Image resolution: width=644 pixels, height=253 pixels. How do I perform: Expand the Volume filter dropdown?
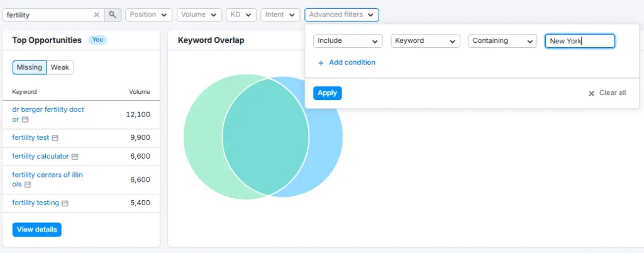click(x=199, y=14)
